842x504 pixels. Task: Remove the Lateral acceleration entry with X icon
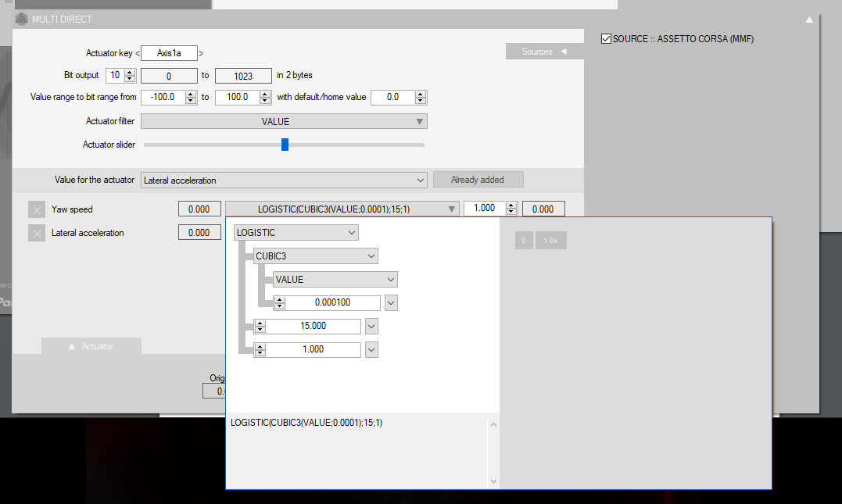(x=37, y=233)
